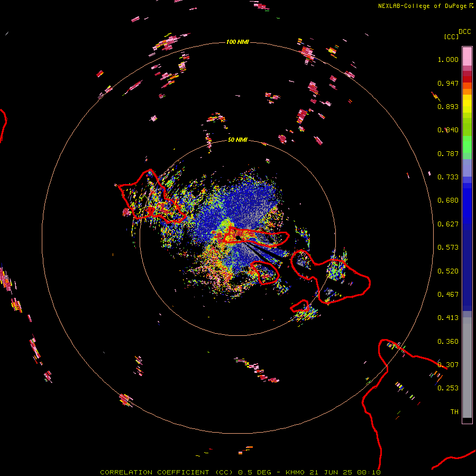Click the 0.307 legend value
476x476 pixels.
click(x=448, y=365)
